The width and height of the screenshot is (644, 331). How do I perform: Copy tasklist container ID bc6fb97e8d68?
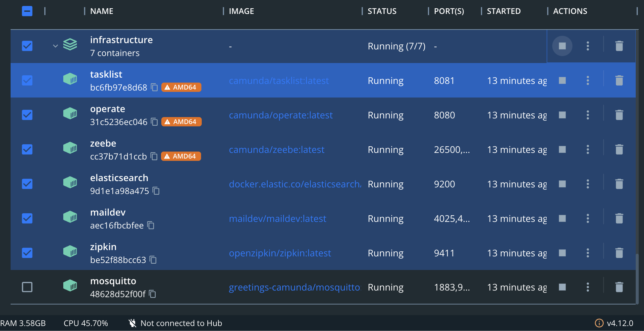[154, 87]
